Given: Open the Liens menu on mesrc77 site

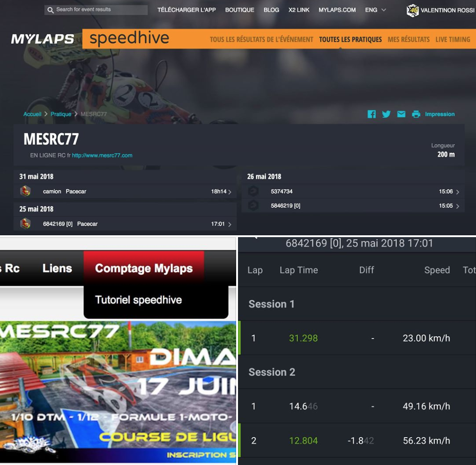Looking at the screenshot, I should 57,268.
